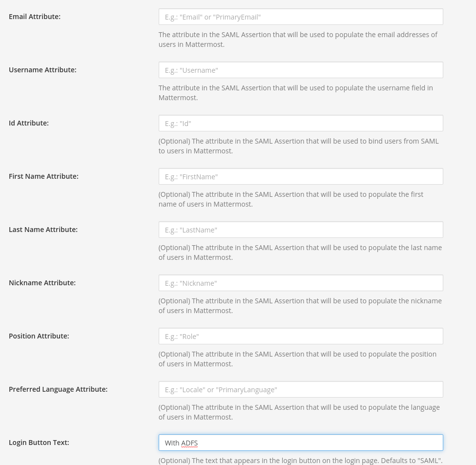The width and height of the screenshot is (476, 465).
Task: Click the Last Name Attribute label
Action: (x=43, y=229)
